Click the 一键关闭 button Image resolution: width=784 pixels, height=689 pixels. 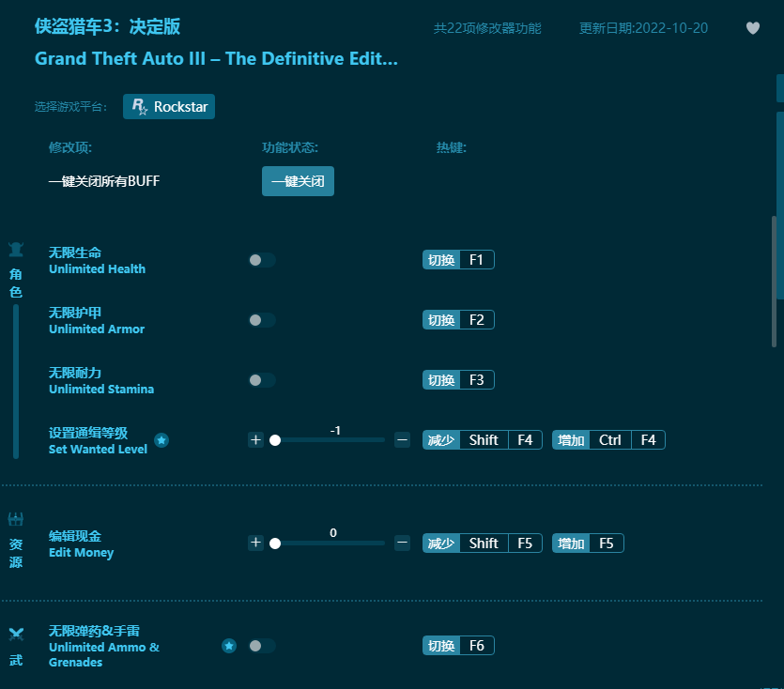tap(298, 181)
